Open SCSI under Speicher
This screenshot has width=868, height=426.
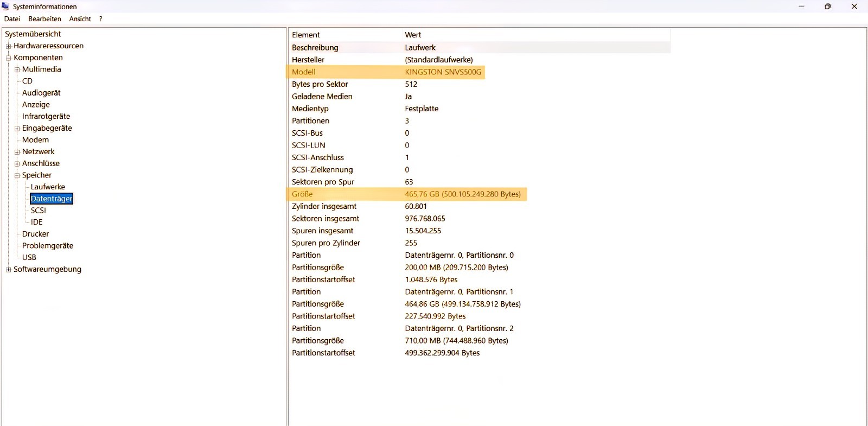39,211
